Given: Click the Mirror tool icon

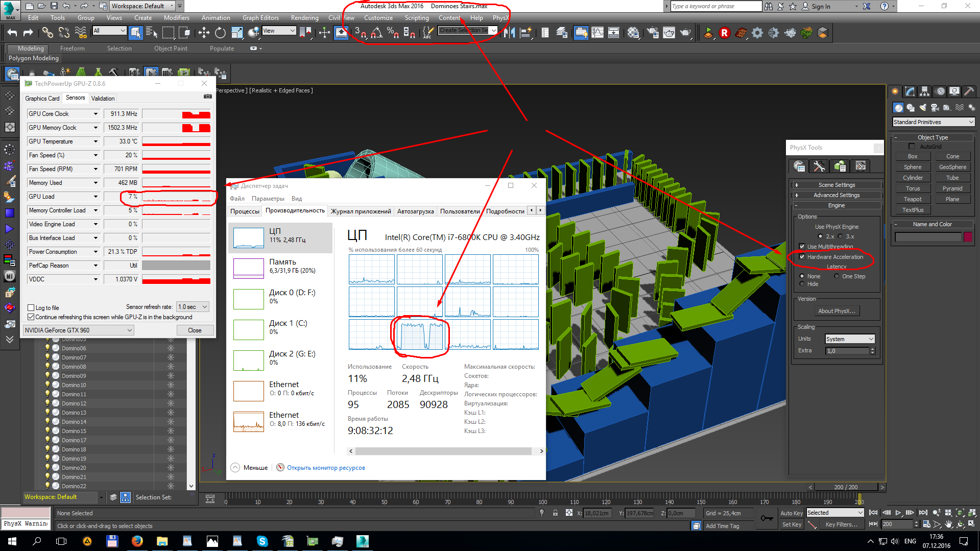Looking at the screenshot, I should (509, 33).
